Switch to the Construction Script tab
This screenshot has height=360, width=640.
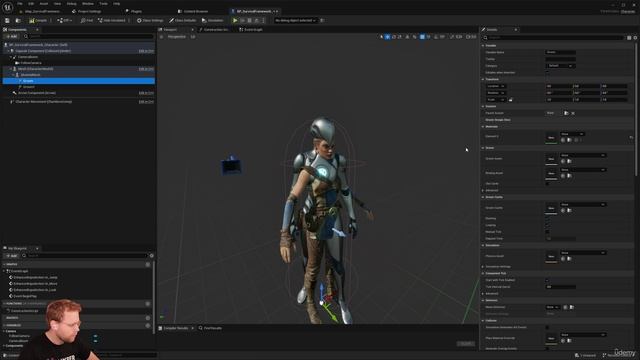pyautogui.click(x=214, y=30)
